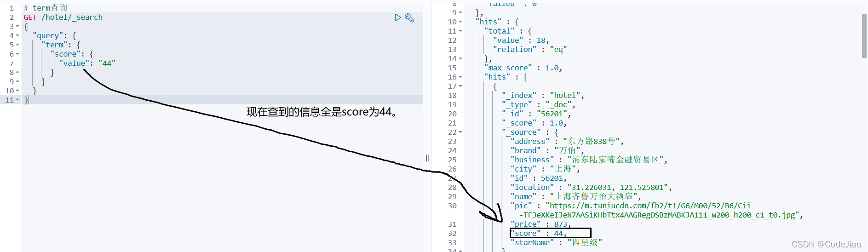The width and height of the screenshot is (868, 252).
Task: Open the wrench tools menu for the request
Action: (x=409, y=17)
